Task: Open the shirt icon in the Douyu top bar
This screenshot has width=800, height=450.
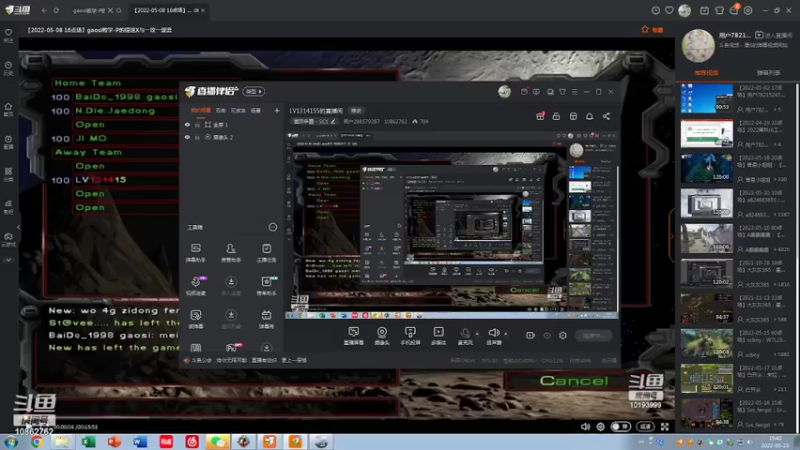Action: [719, 10]
